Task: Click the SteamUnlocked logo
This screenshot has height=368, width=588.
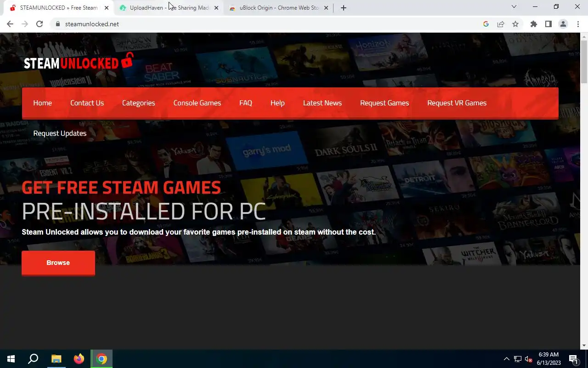Action: coord(79,62)
